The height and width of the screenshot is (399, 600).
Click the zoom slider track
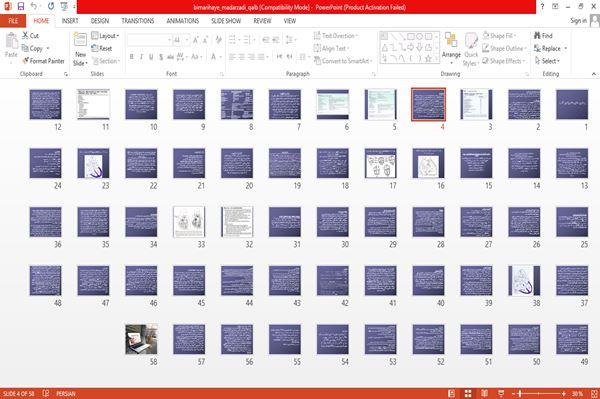pos(538,393)
